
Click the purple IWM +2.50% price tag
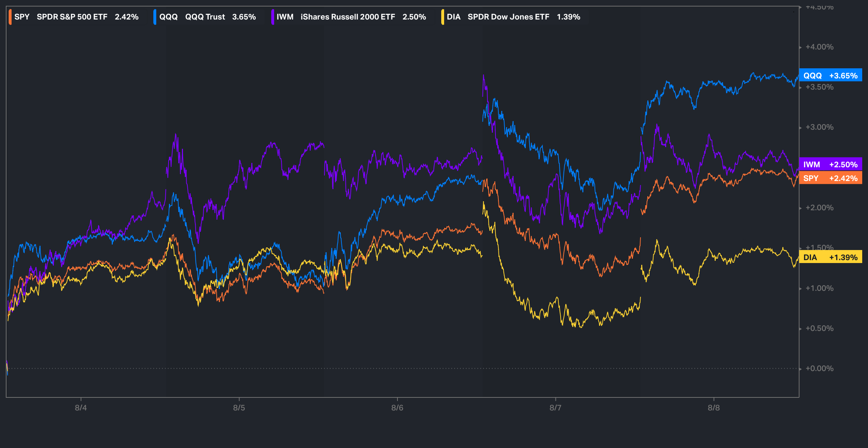(x=830, y=164)
